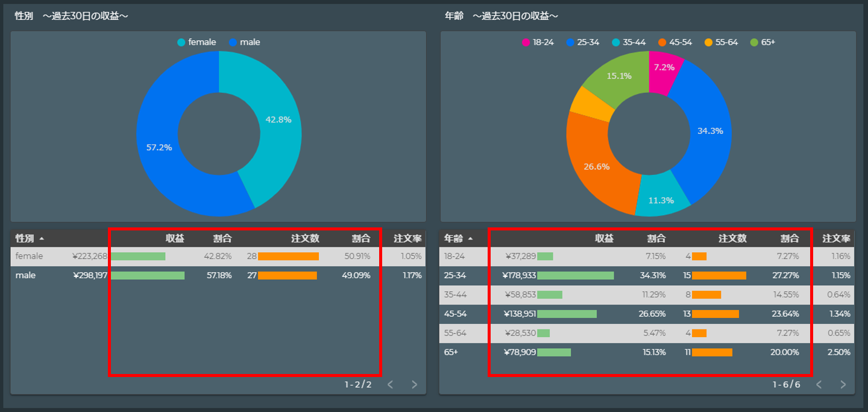Screen dimensions: 868x412
Task: Hide the male series via its legend label
Action: tap(250, 42)
